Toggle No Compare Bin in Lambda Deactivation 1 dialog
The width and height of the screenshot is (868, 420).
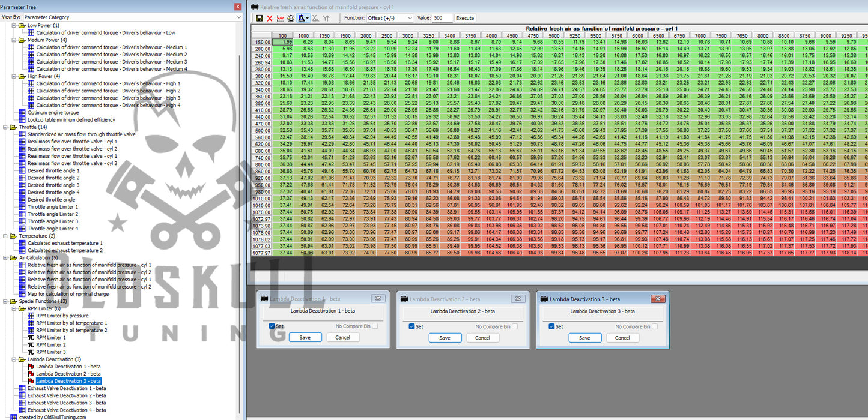point(375,326)
